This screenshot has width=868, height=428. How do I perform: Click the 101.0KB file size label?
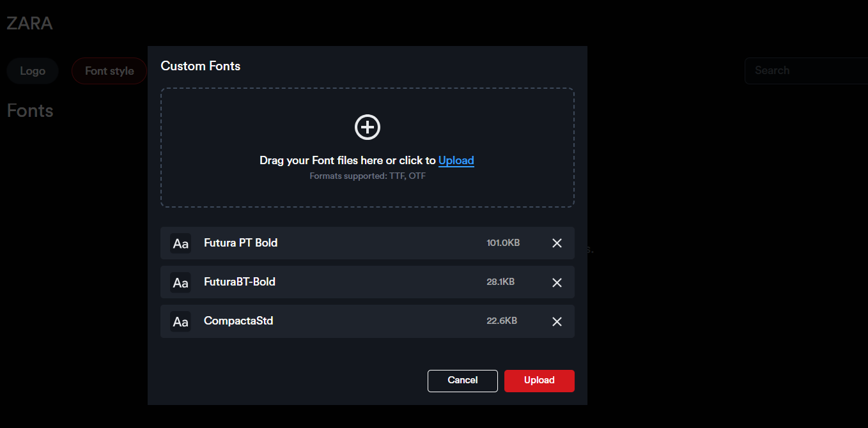point(503,243)
